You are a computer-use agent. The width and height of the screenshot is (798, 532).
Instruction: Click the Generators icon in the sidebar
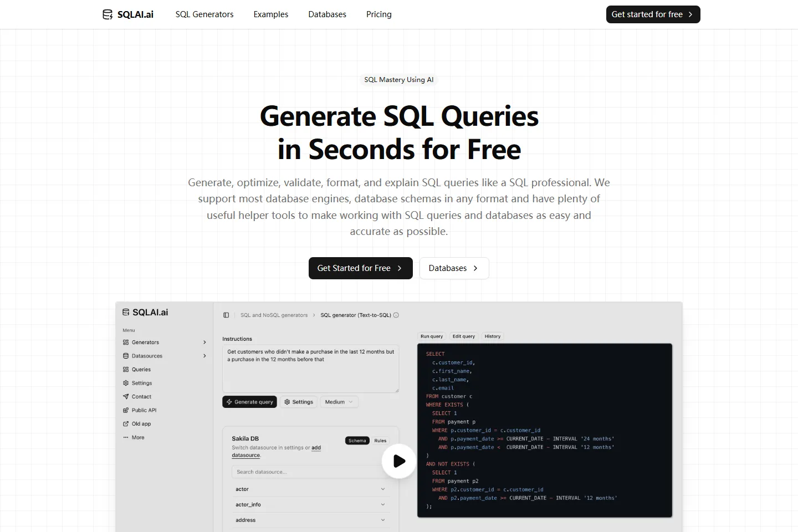(126, 342)
